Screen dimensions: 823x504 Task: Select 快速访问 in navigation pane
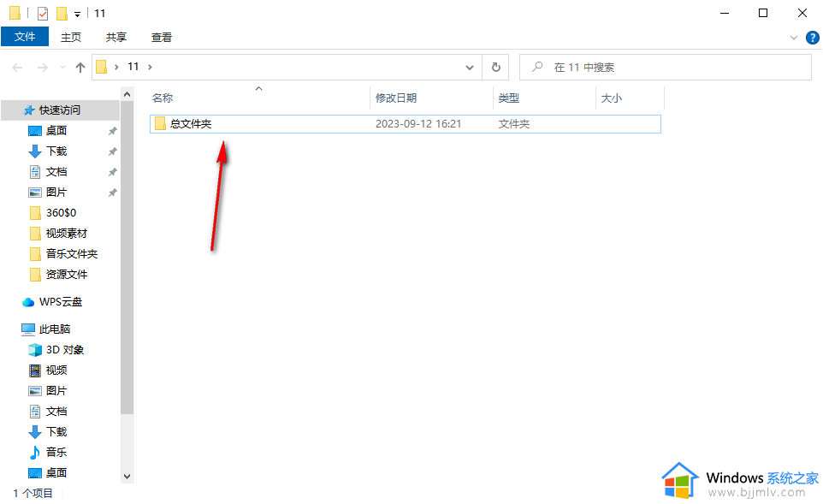(59, 110)
